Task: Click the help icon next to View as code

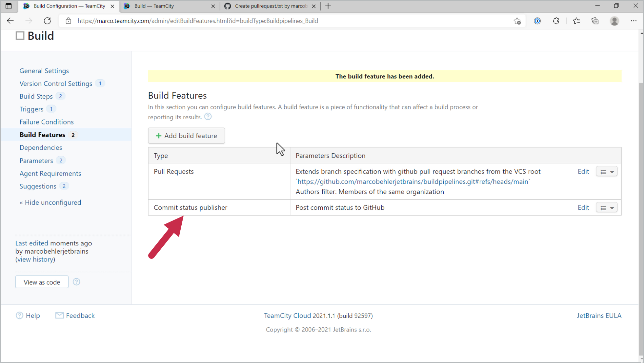Action: 76,282
